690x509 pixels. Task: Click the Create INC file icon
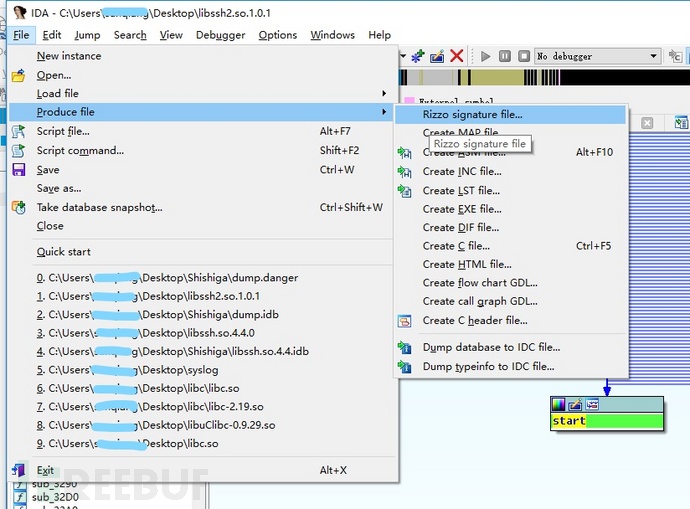[x=404, y=172]
